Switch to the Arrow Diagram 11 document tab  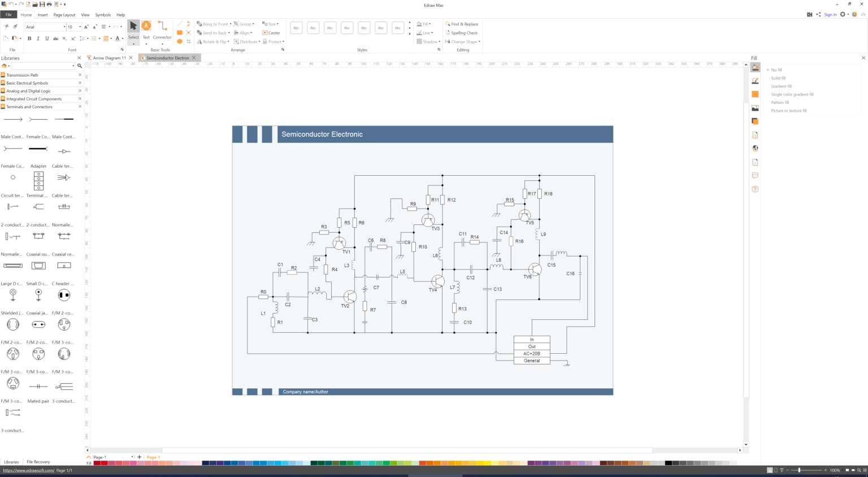pos(109,58)
